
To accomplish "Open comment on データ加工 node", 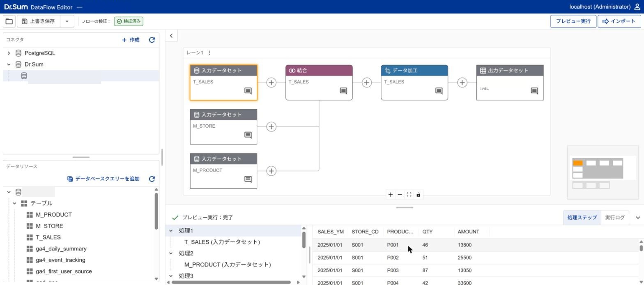I will pos(439,91).
